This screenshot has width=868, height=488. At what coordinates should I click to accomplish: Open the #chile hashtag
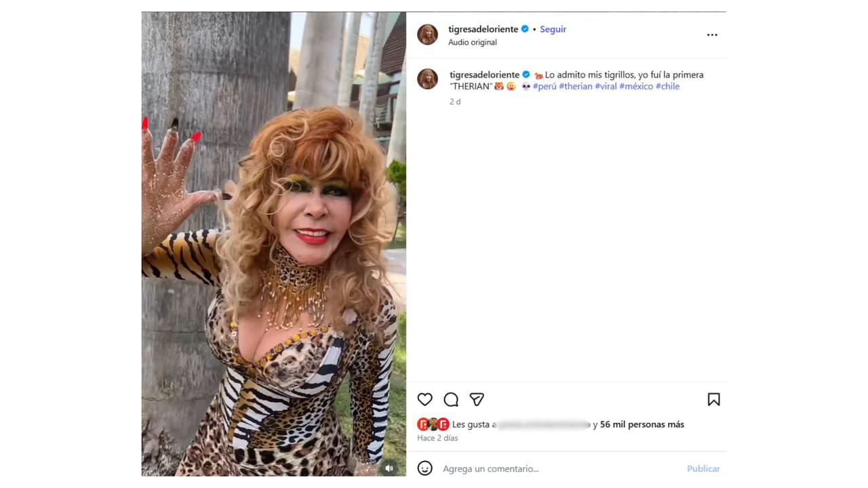click(x=667, y=86)
